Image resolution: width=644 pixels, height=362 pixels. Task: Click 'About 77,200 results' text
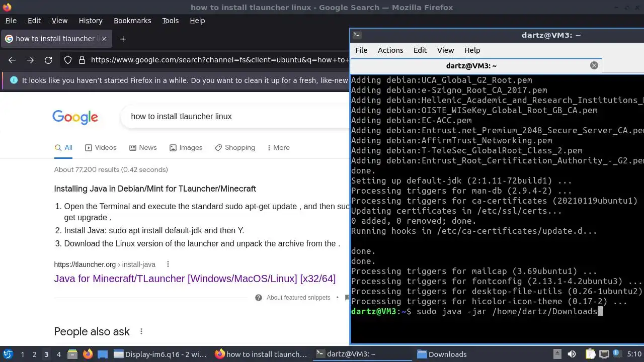(x=111, y=170)
